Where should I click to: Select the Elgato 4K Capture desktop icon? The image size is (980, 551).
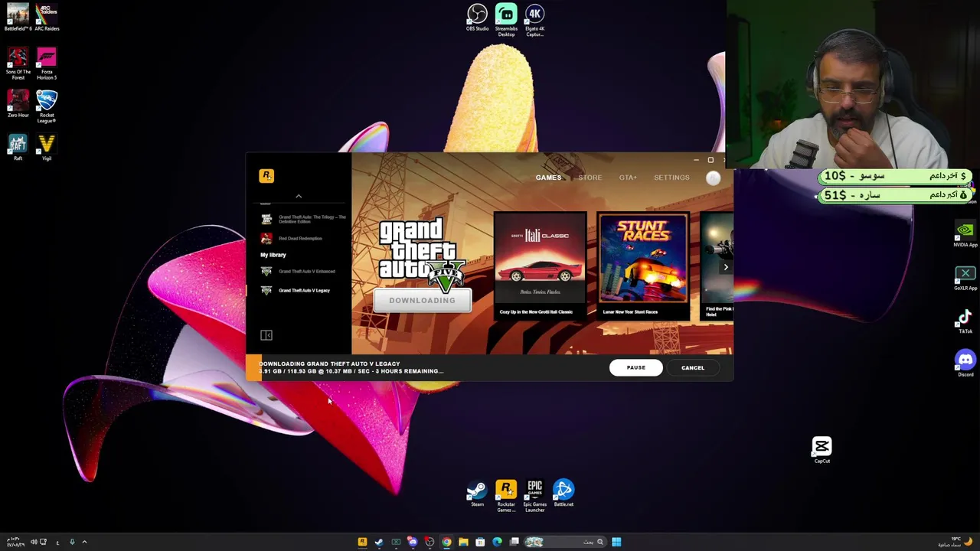534,20
